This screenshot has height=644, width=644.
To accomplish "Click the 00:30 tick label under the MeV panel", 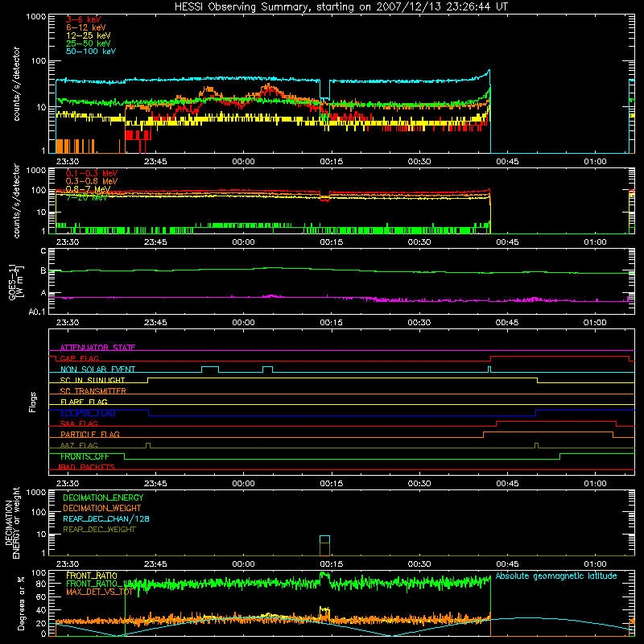I will point(419,242).
